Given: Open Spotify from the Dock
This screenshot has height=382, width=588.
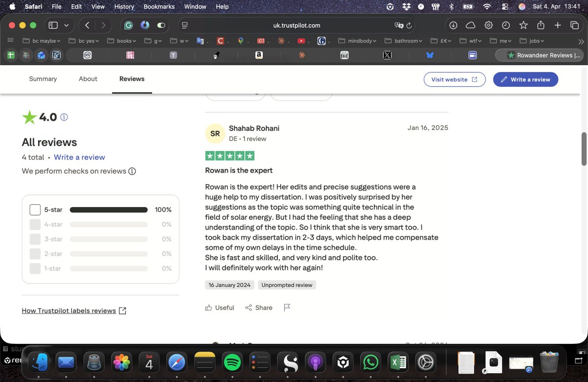Looking at the screenshot, I should (x=232, y=362).
